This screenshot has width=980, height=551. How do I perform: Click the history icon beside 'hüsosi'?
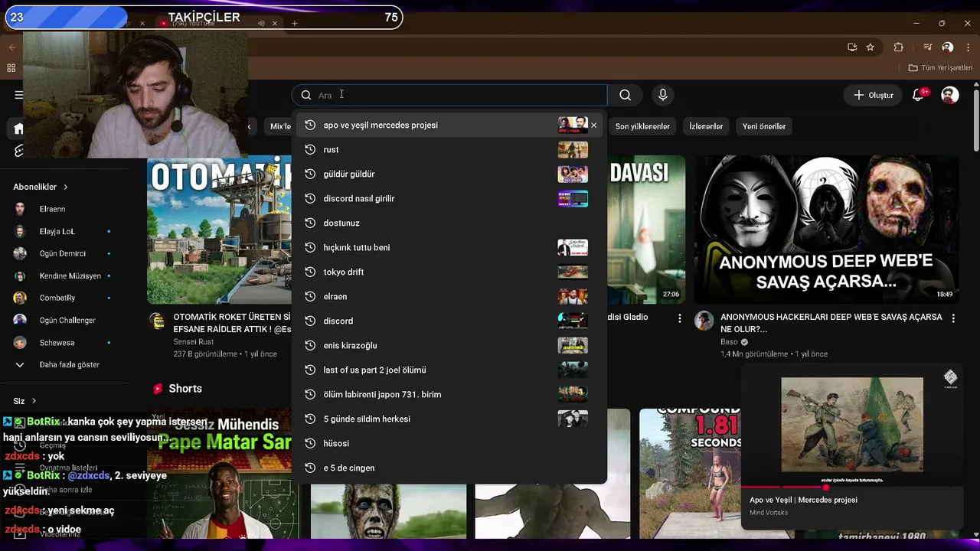pyautogui.click(x=310, y=444)
